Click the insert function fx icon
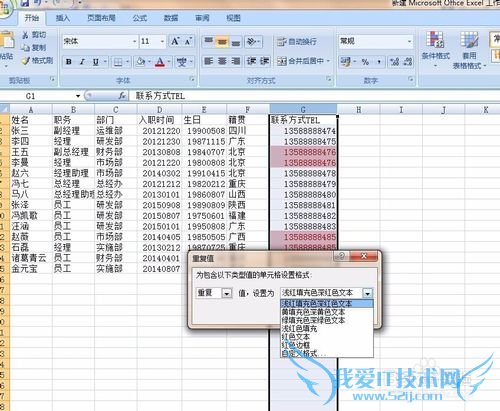 (x=122, y=96)
